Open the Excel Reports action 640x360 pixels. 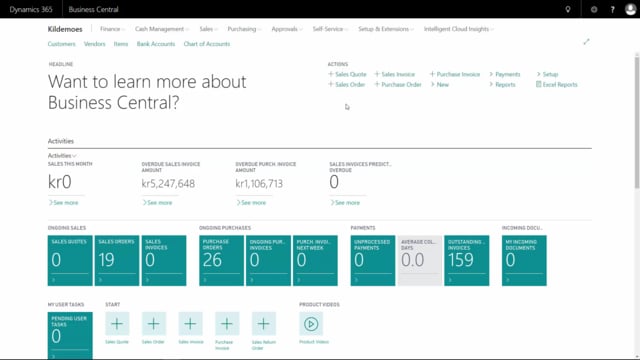point(557,84)
